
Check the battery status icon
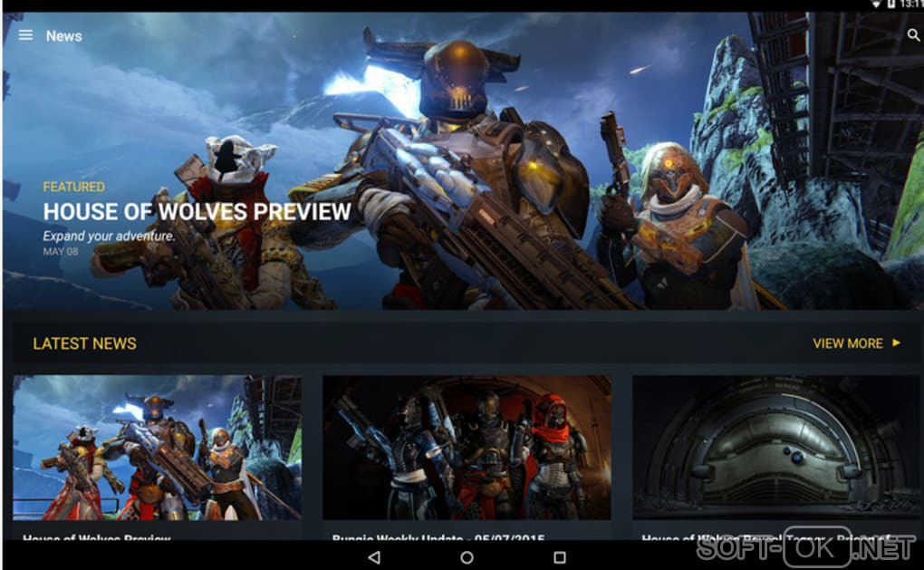tap(891, 5)
